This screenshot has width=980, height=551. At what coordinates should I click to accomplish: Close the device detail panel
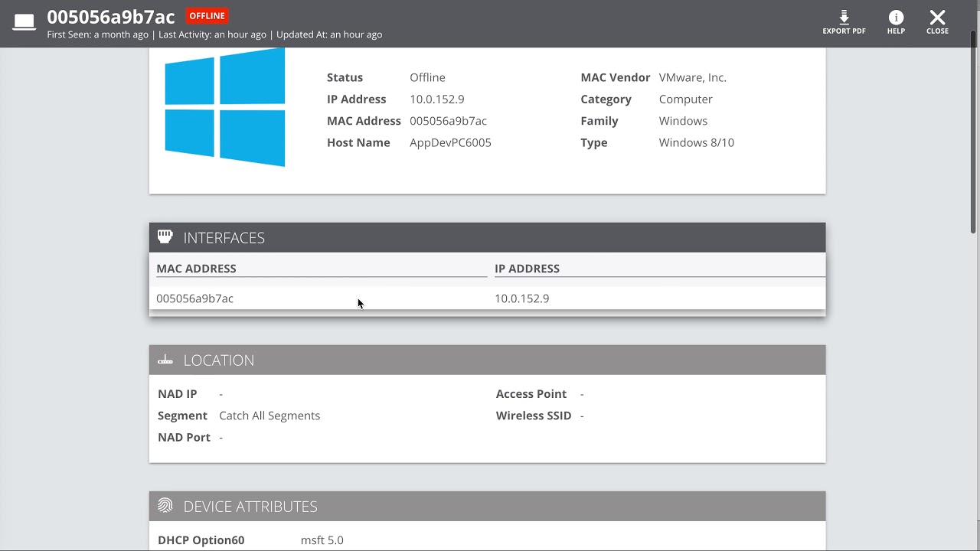937,22
